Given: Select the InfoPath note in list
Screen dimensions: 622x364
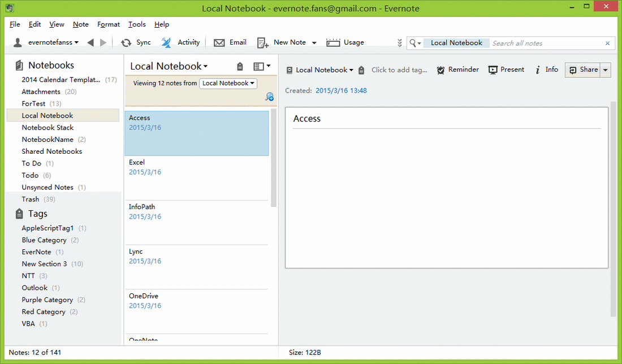Looking at the screenshot, I should point(197,223).
